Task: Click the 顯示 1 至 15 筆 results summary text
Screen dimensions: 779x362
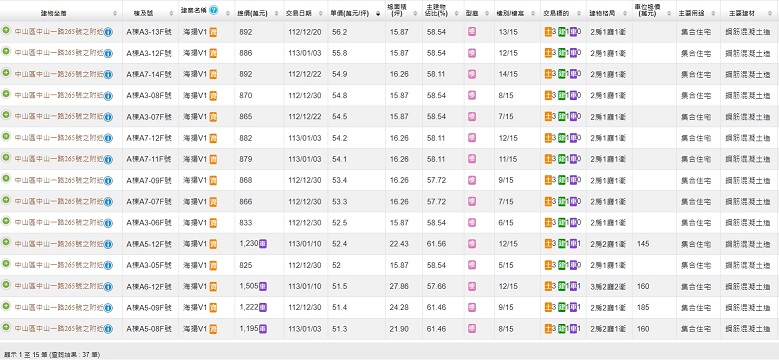Action: (52, 355)
